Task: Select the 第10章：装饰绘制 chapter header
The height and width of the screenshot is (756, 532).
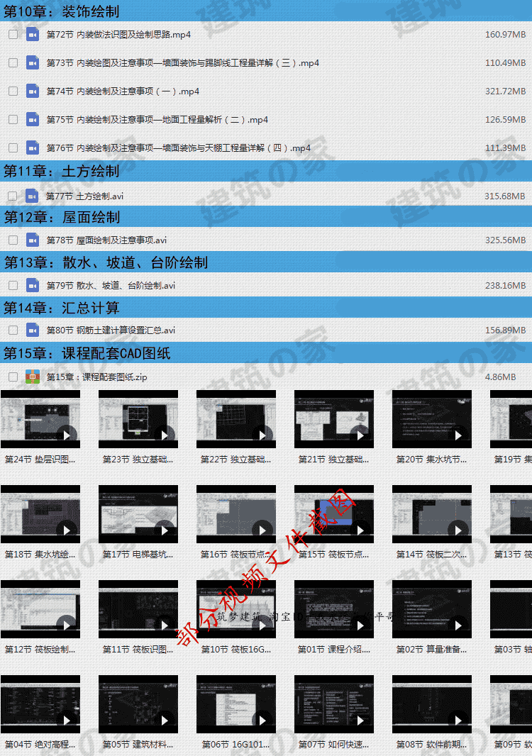Action: pyautogui.click(x=266, y=11)
